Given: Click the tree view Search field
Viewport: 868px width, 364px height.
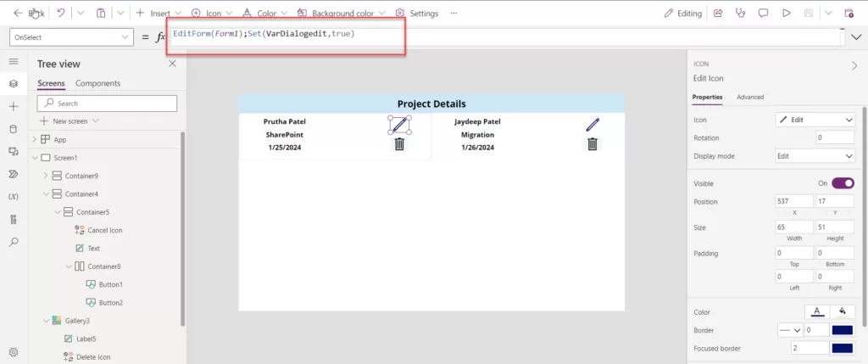Looking at the screenshot, I should click(x=107, y=104).
